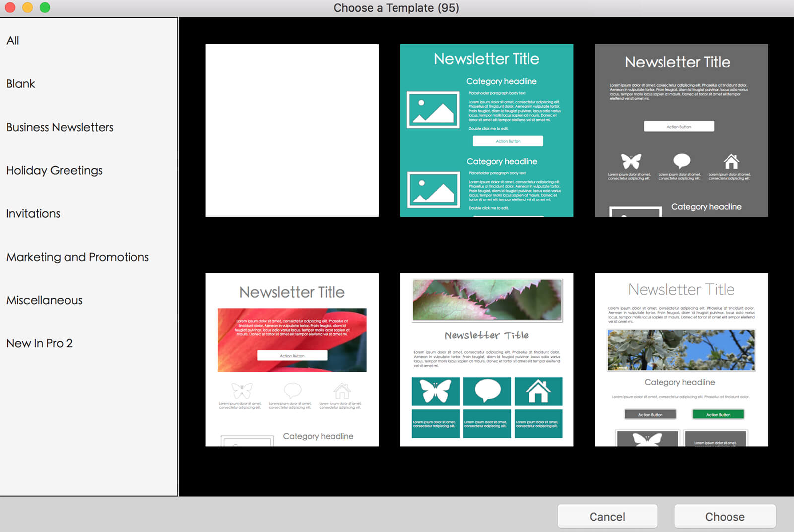
Task: Open Business Newsletters category
Action: [x=60, y=127]
